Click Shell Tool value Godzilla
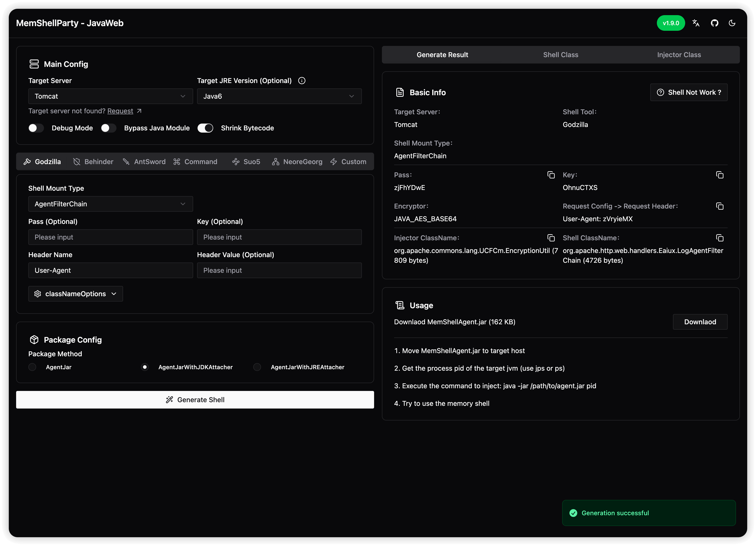756x546 pixels. coord(575,125)
